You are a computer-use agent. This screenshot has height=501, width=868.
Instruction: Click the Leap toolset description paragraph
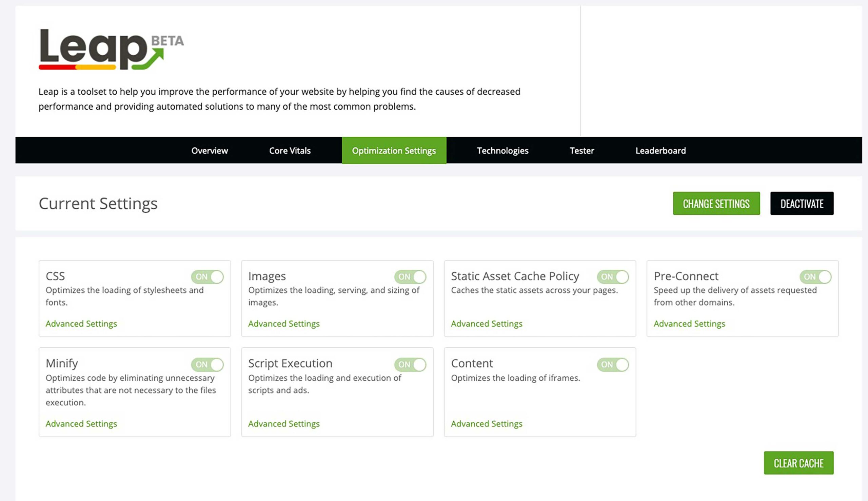(279, 99)
